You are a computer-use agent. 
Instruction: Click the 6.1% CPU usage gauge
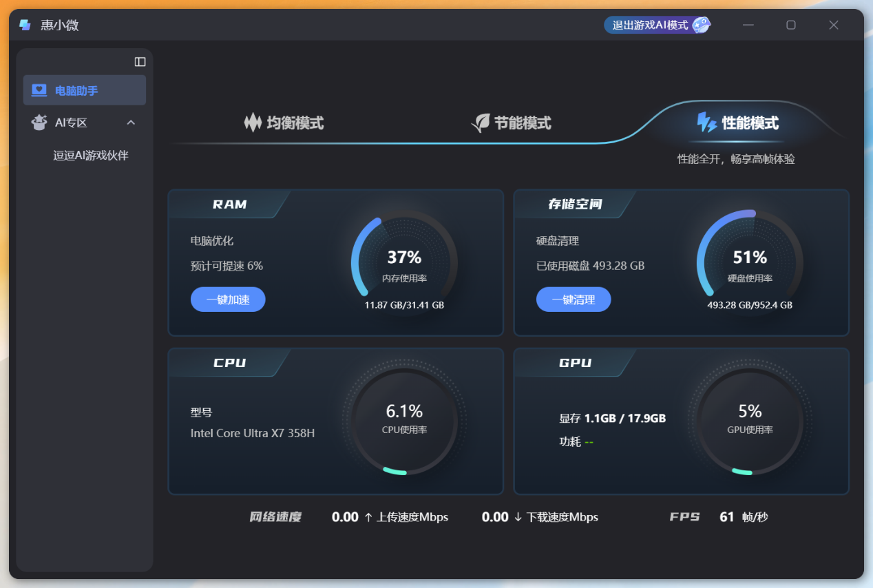(x=404, y=421)
